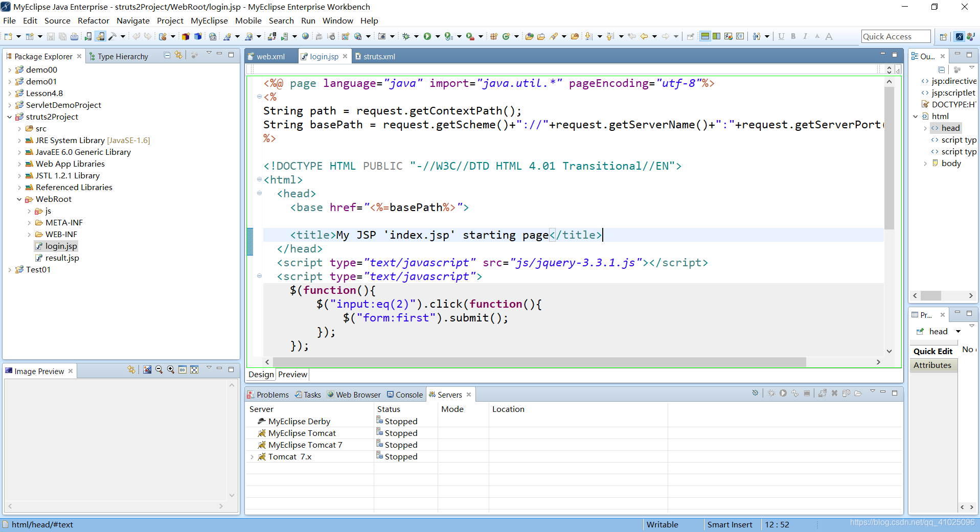Open the head element dropdown in Properties
Viewport: 980px width, 532px height.
click(958, 331)
